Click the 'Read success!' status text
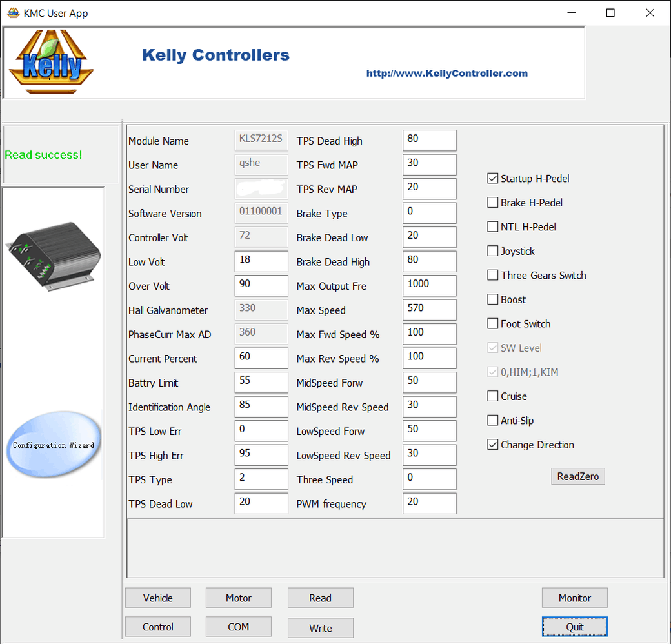The width and height of the screenshot is (671, 644). [43, 154]
